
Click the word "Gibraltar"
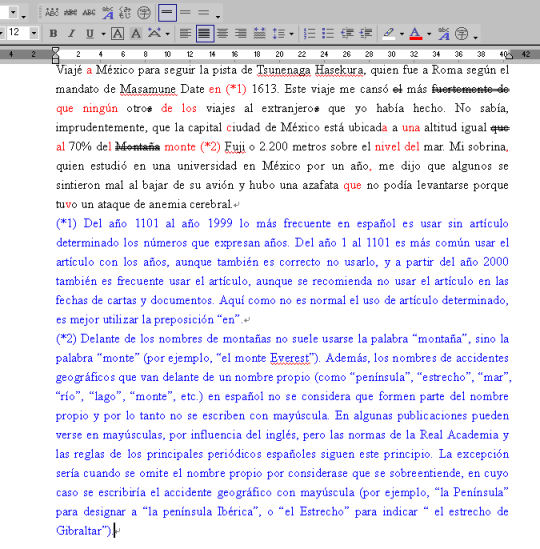[79, 530]
